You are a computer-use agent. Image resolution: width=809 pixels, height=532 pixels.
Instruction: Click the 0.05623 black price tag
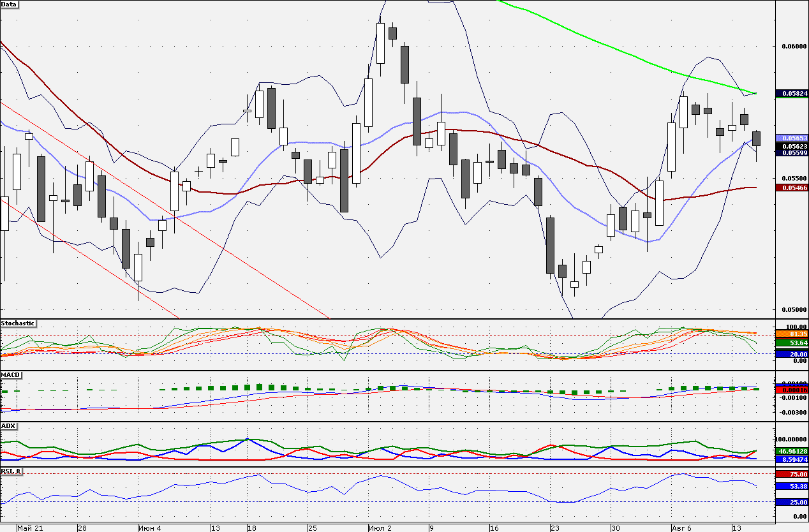click(792, 146)
